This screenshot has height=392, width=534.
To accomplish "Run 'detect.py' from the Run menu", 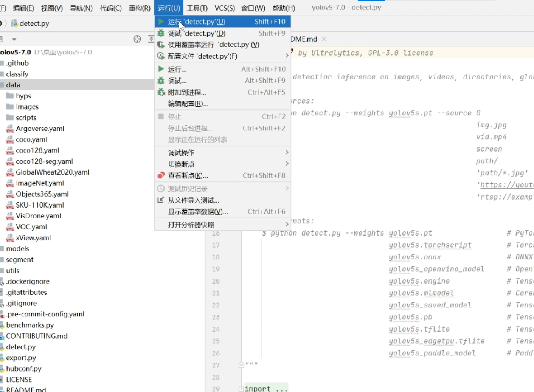I will tap(223, 22).
